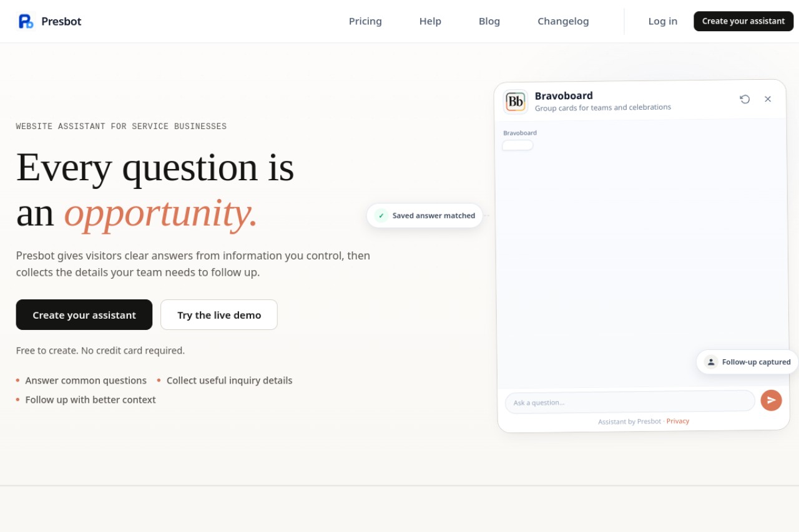
Task: Click 'Collect useful inquiry details' bullet
Action: 229,380
